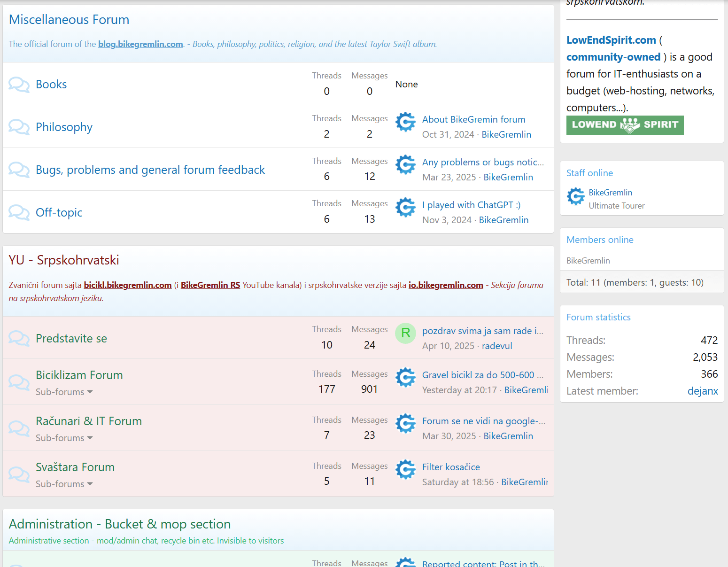The image size is (728, 567).
Task: Click the 'Yesterday at 20:17' timestamp
Action: [459, 390]
